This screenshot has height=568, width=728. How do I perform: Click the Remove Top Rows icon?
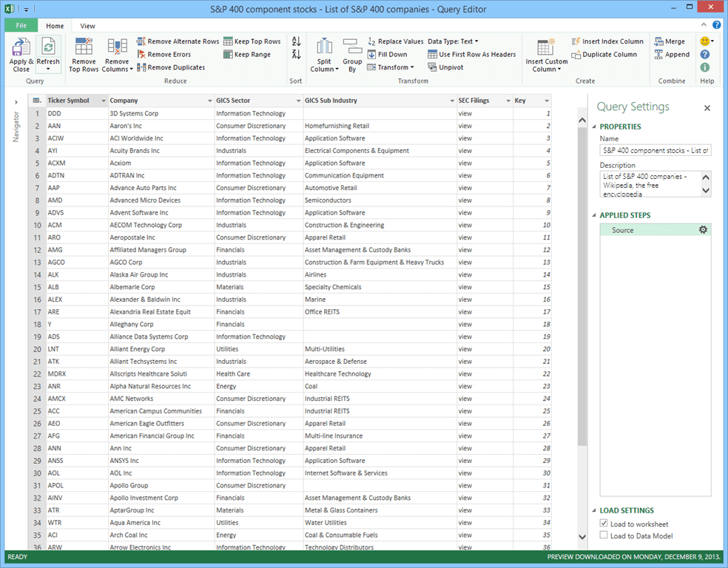click(x=84, y=47)
